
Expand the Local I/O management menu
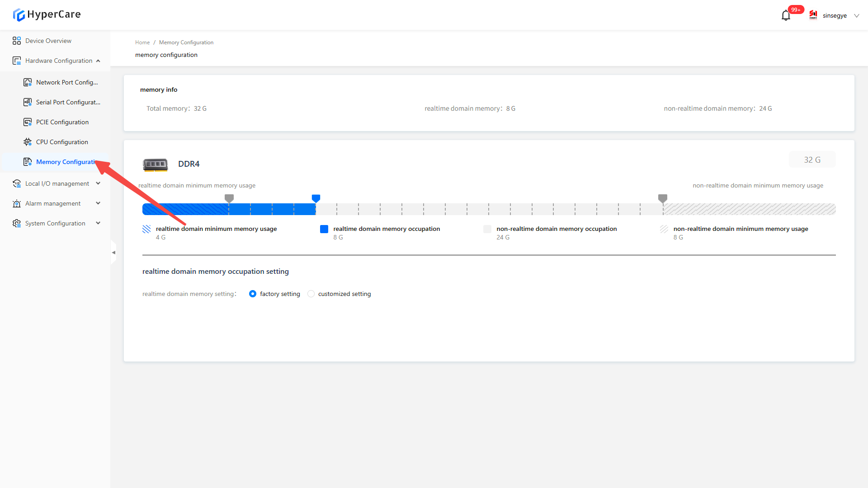[x=98, y=183]
